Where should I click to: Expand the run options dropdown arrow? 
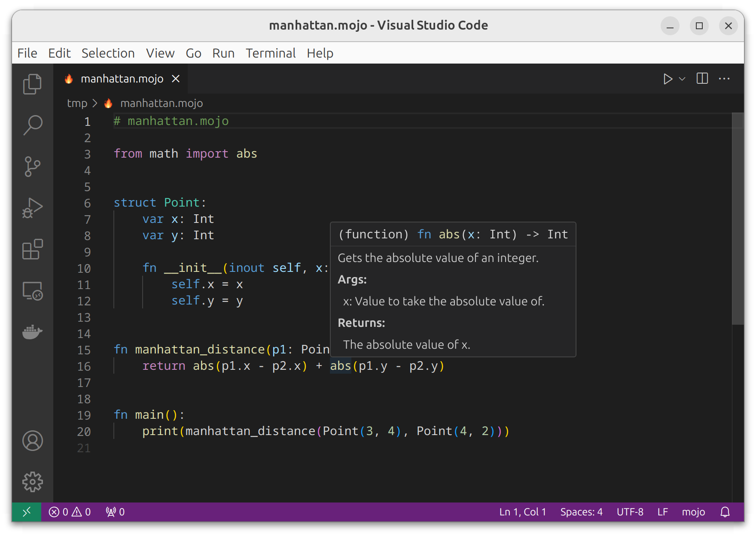682,79
